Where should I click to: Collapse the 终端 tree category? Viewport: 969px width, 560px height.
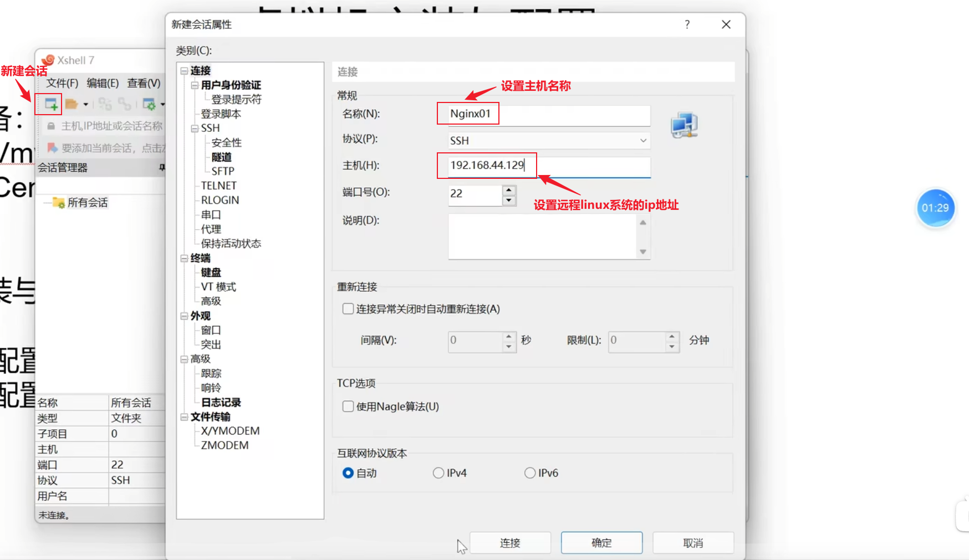184,258
